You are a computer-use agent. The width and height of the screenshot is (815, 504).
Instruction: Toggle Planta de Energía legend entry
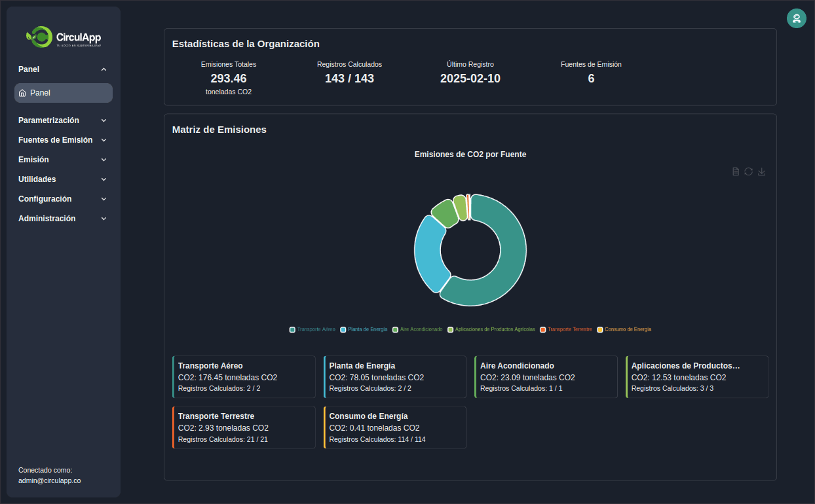tap(364, 329)
